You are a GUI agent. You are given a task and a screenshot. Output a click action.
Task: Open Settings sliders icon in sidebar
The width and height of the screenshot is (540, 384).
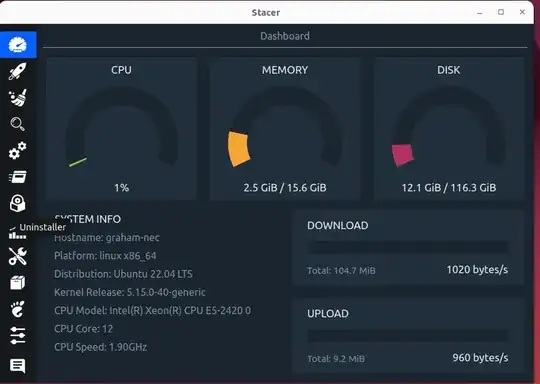[18, 335]
